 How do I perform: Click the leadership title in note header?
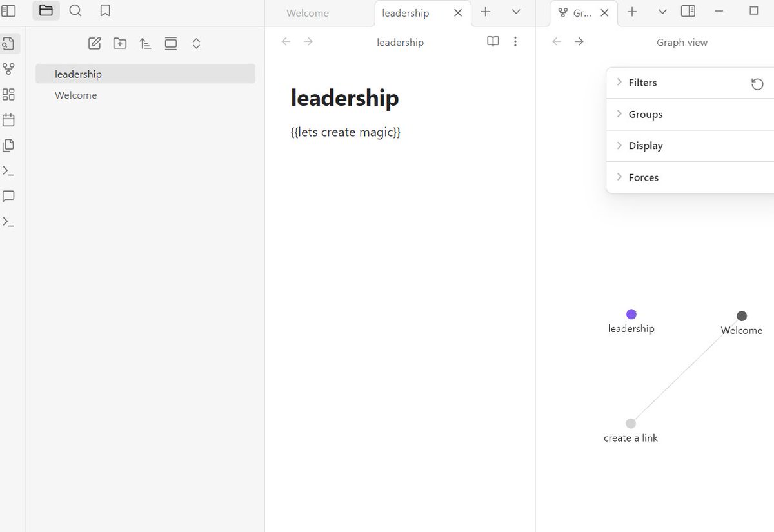pos(400,43)
